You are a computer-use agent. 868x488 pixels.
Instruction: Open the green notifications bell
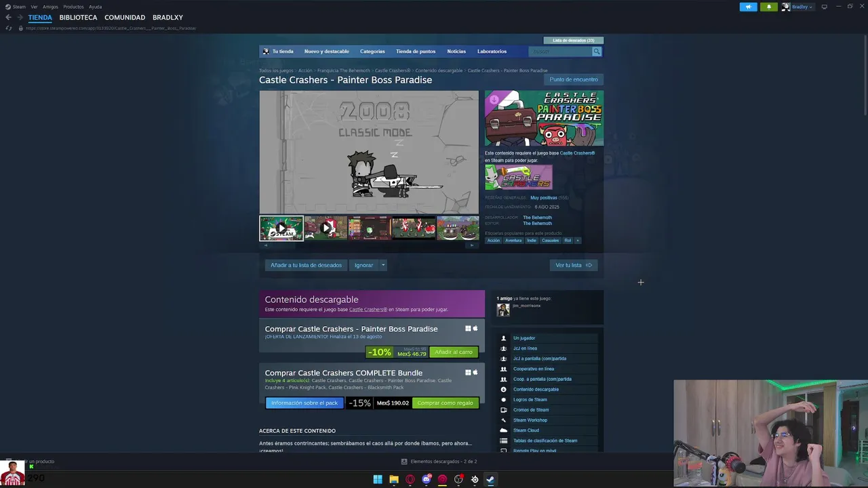[x=768, y=7]
